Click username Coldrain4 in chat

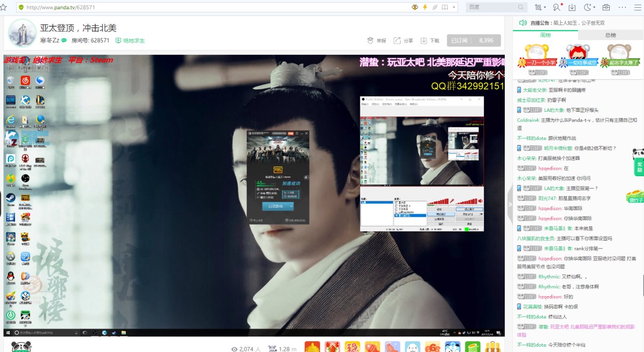pyautogui.click(x=528, y=120)
